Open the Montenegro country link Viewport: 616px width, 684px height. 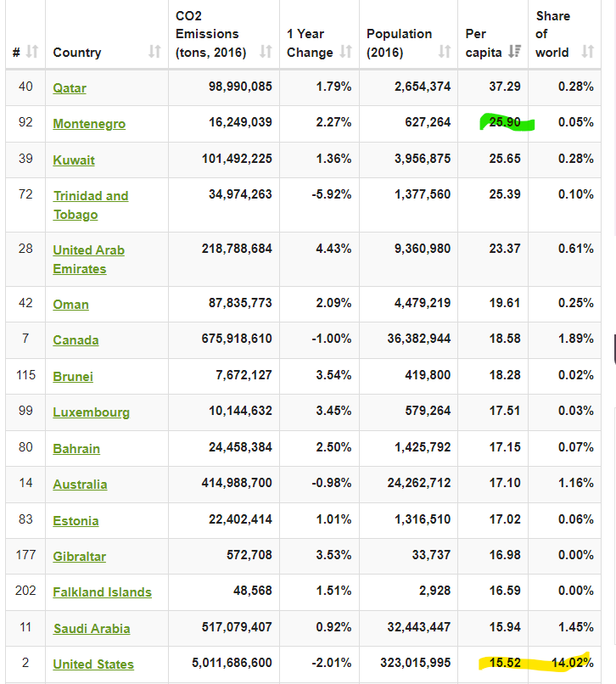pyautogui.click(x=89, y=124)
